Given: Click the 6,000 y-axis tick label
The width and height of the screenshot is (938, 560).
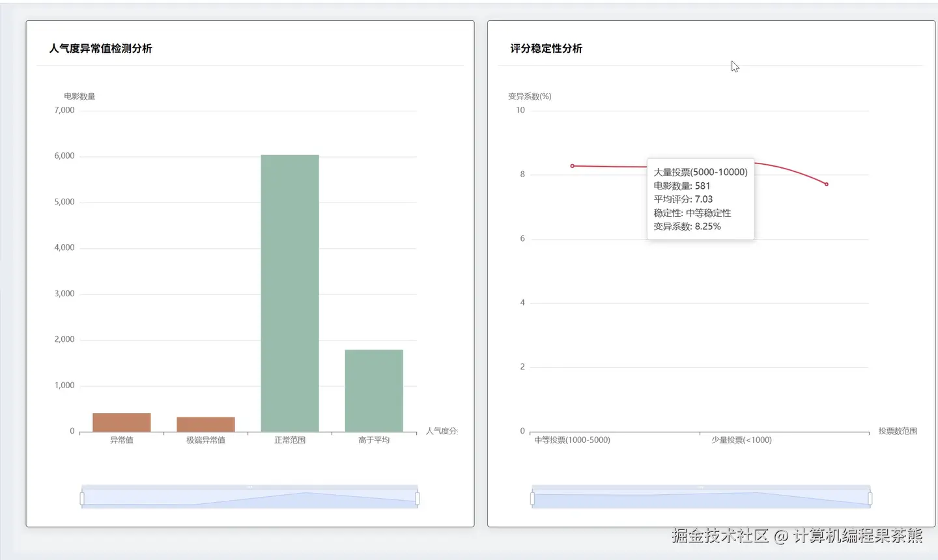Looking at the screenshot, I should click(x=64, y=156).
